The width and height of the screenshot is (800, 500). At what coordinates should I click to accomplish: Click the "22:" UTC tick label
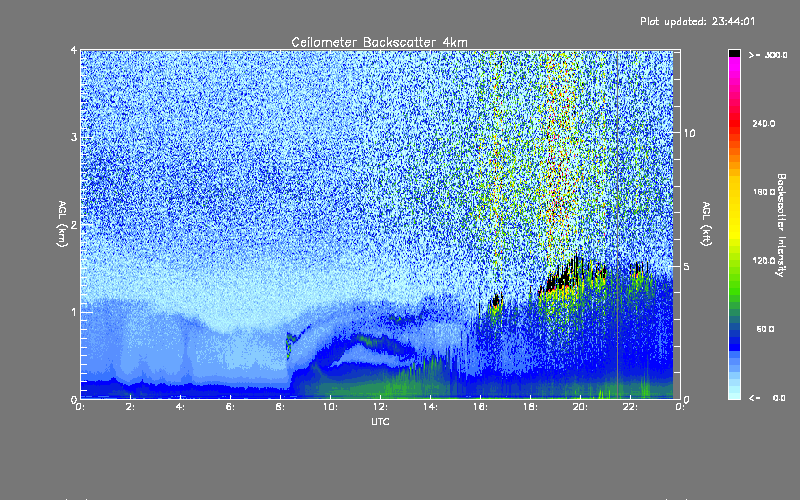point(631,407)
